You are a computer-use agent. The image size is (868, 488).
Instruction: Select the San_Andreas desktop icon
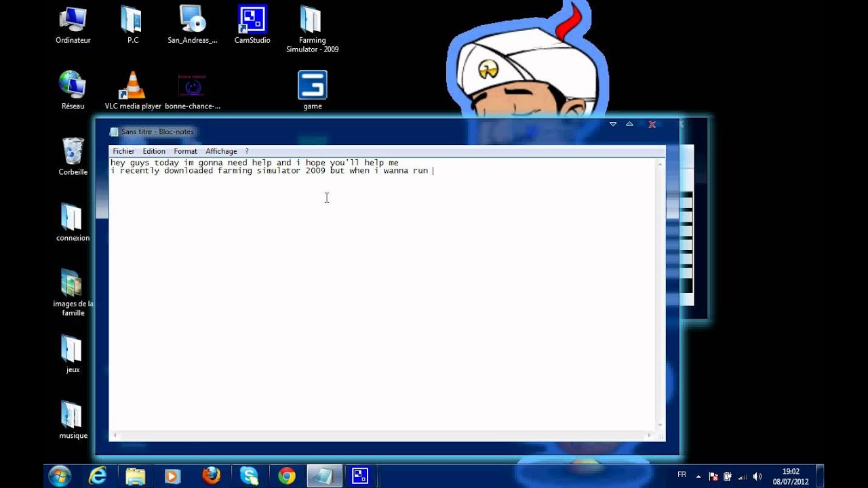click(193, 26)
